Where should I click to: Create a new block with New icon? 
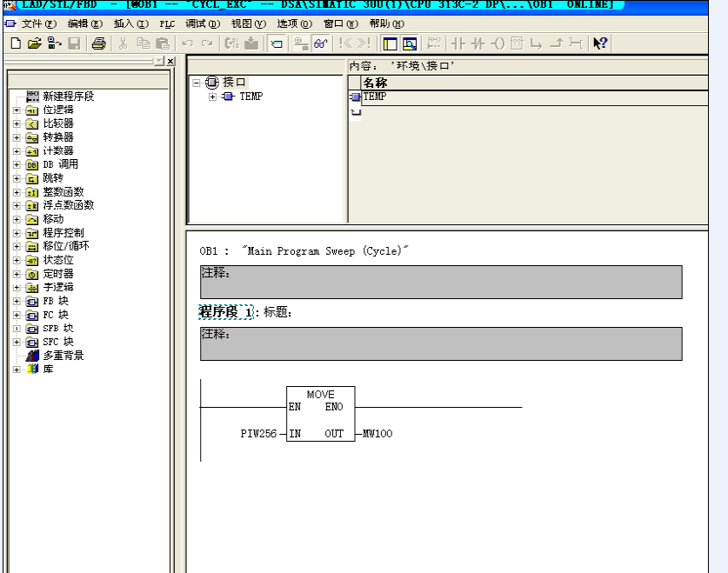click(x=16, y=43)
